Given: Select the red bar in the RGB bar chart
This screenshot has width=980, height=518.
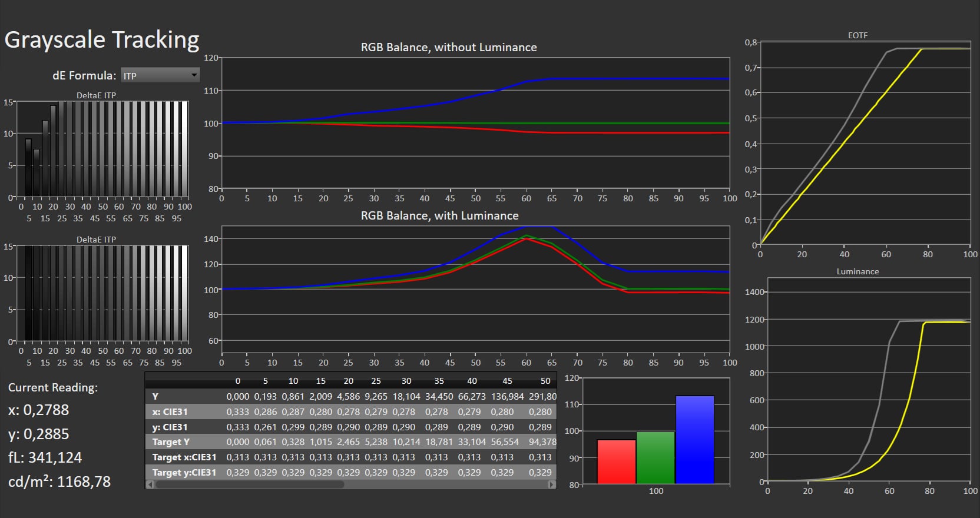Looking at the screenshot, I should 617,461.
